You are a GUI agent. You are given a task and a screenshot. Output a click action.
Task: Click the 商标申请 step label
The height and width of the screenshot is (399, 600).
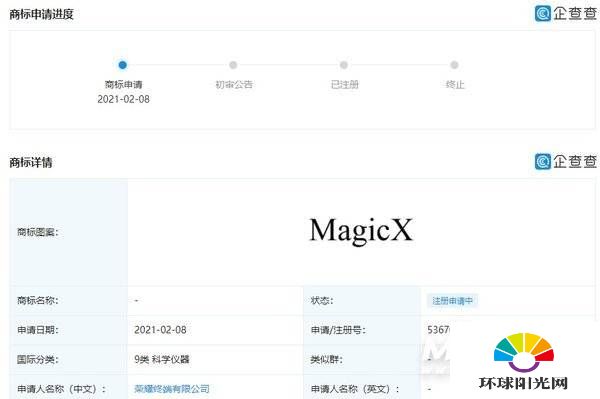123,85
